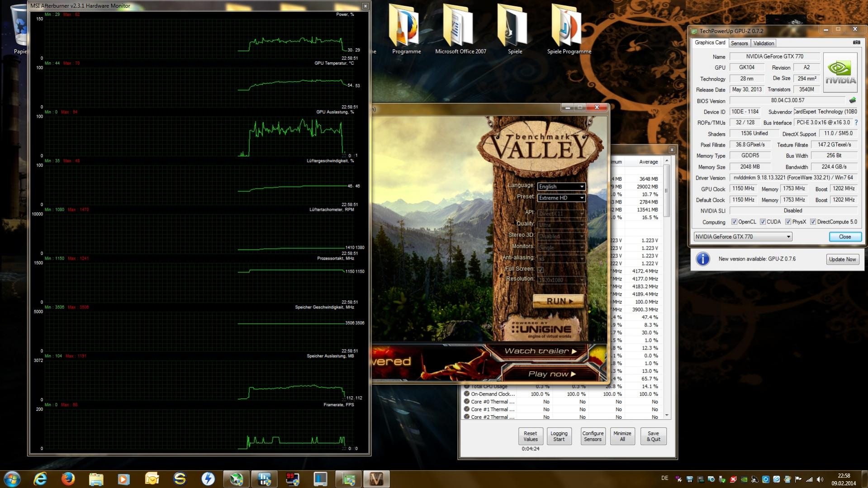Click the Watch trailer banner link
This screenshot has width=868, height=488.
point(541,351)
